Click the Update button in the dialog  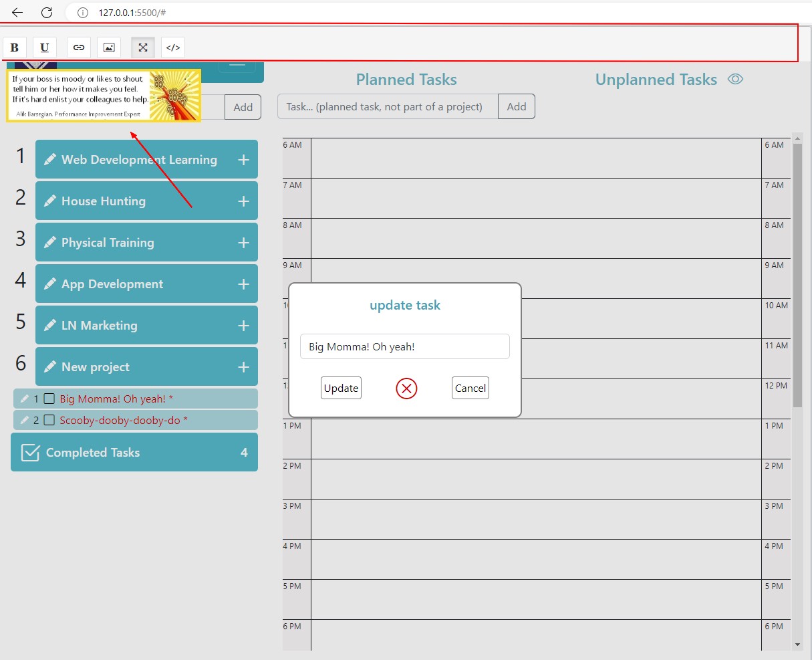click(x=341, y=388)
